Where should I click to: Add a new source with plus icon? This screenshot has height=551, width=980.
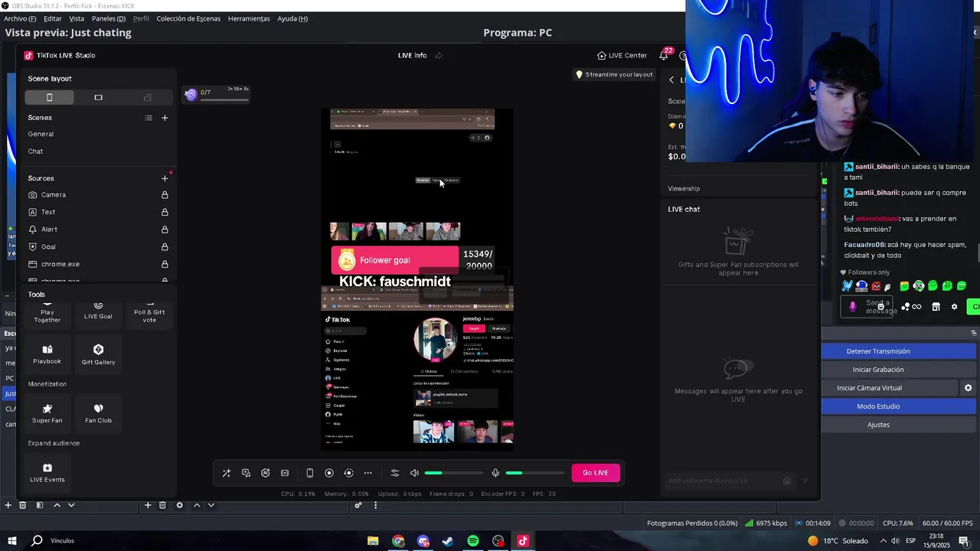point(165,178)
